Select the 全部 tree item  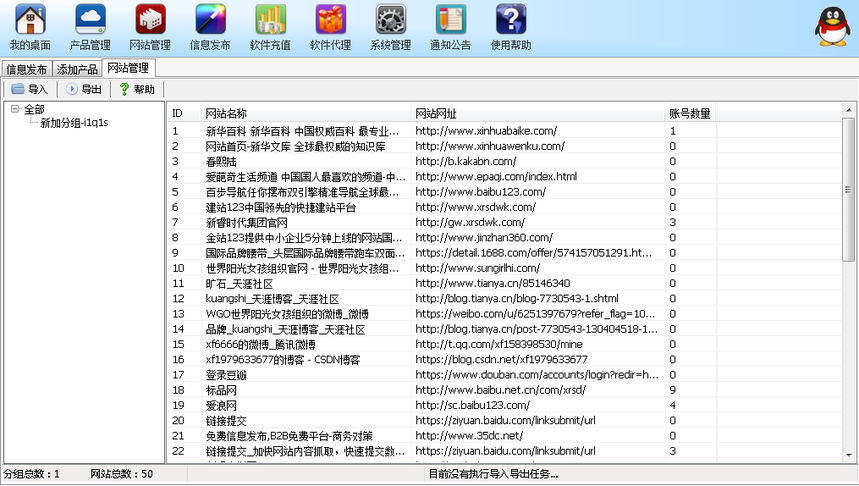(34, 109)
